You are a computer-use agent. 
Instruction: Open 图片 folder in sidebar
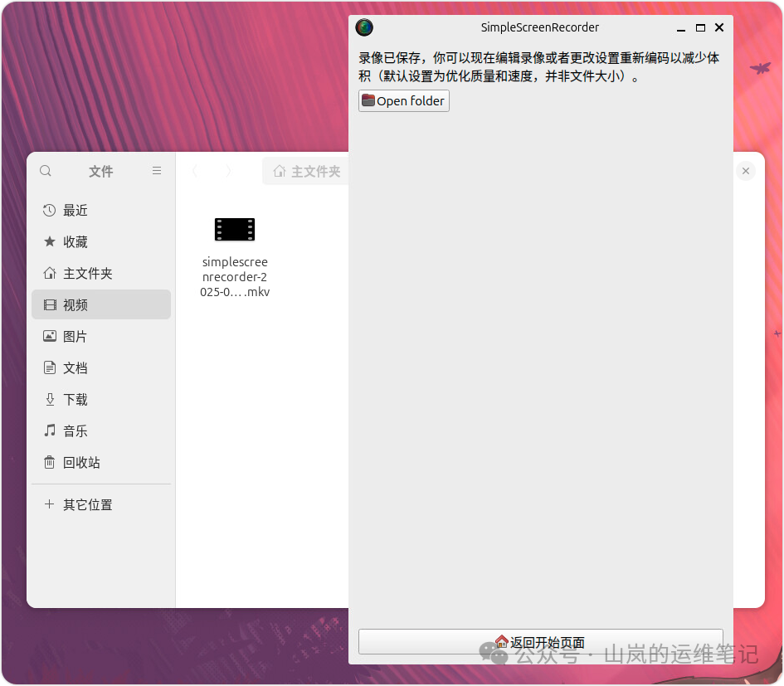point(101,337)
